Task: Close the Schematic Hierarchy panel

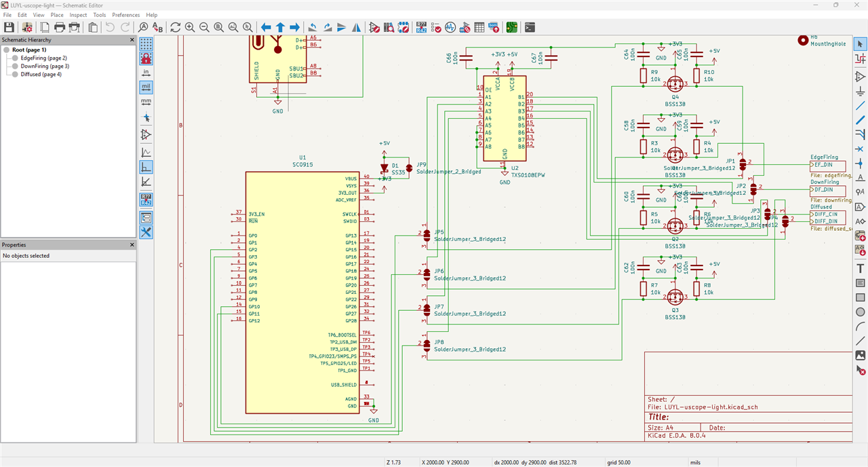Action: coord(132,40)
